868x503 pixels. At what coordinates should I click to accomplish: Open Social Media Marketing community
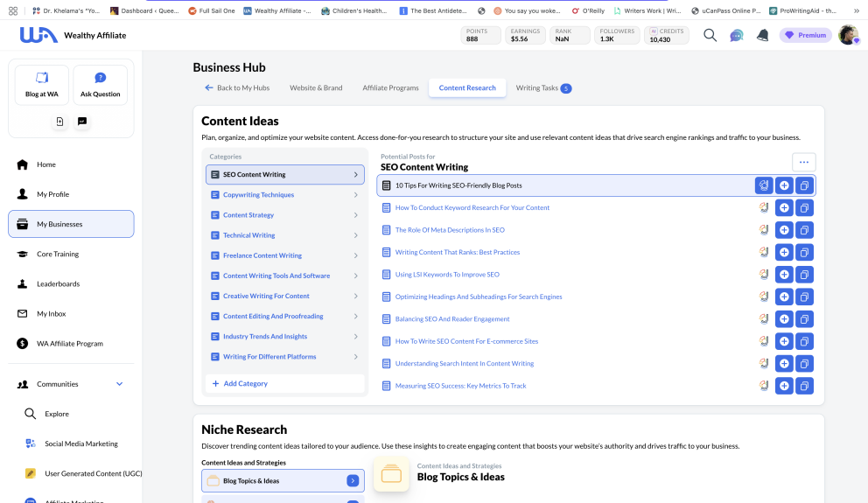tap(71, 444)
